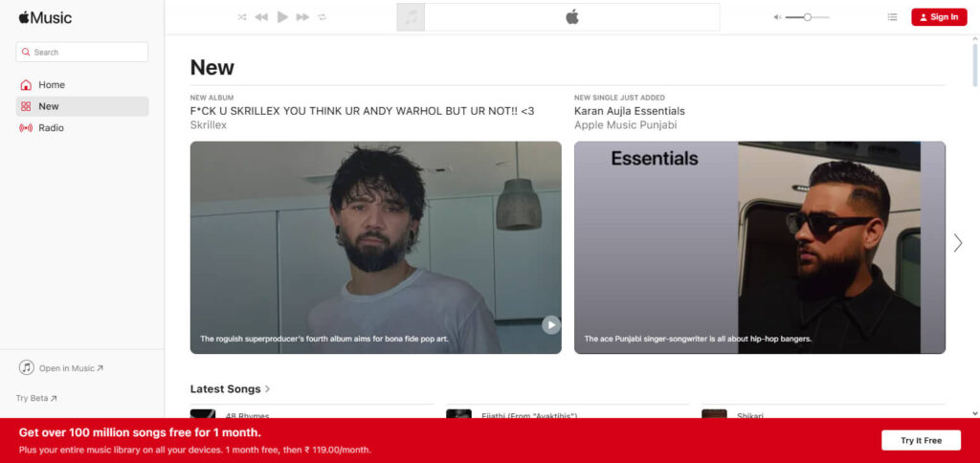Click the 48 Rhymes song thumbnail
The image size is (980, 463).
click(203, 413)
